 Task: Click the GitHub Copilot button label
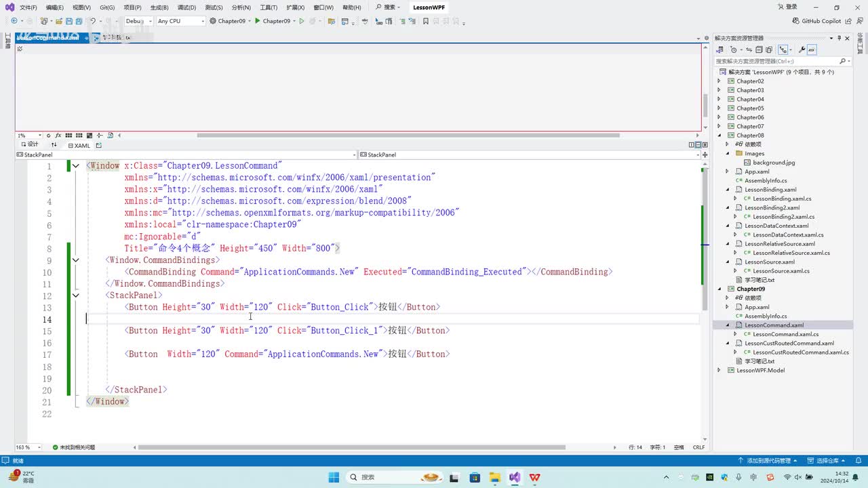point(821,21)
